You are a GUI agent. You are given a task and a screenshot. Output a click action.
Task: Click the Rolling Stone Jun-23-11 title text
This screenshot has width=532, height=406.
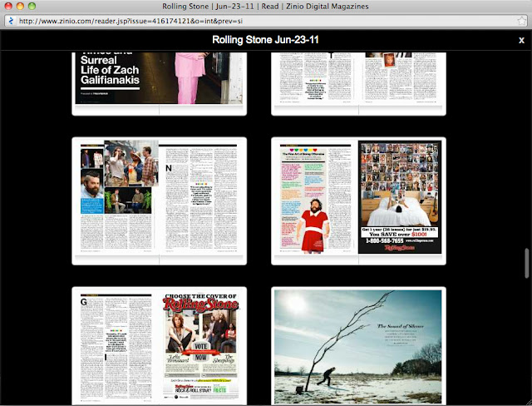point(265,40)
